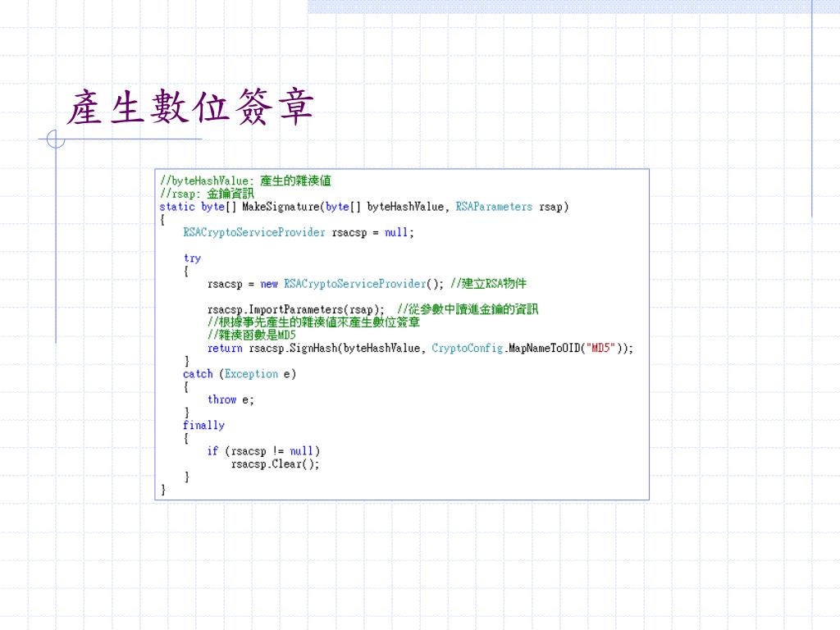Click the return rsacsp.SignHash statement
840x630 pixels.
point(420,348)
